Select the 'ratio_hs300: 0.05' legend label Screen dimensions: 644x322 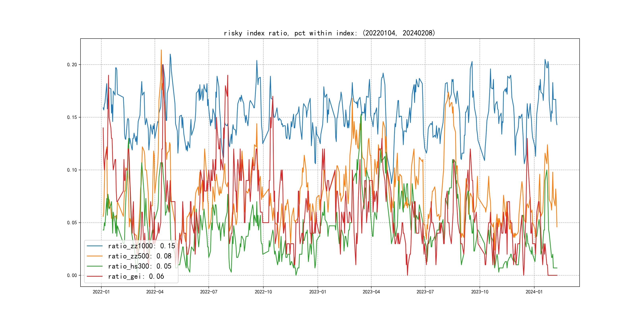tap(140, 266)
